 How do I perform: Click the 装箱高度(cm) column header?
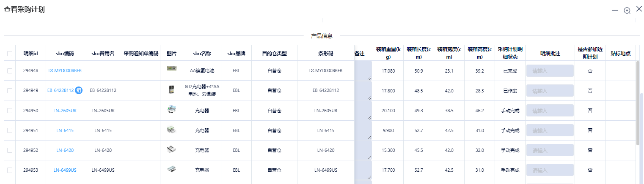[479, 53]
